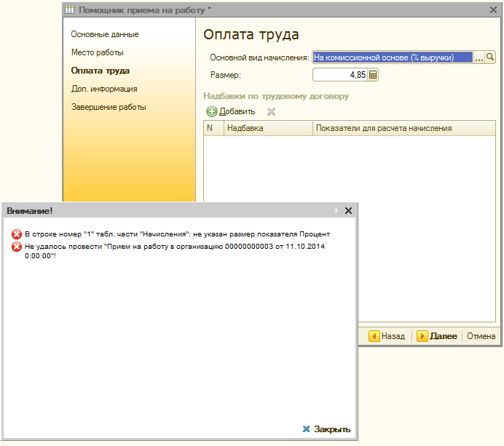The image size is (504, 446).
Task: Select 'Оплата труда' in the sidebar
Action: pyautogui.click(x=101, y=71)
